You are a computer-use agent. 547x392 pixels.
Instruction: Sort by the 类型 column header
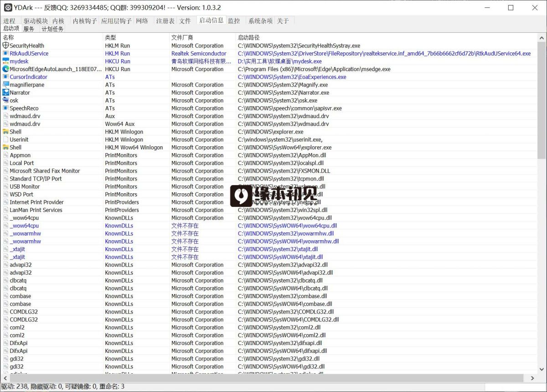point(136,37)
